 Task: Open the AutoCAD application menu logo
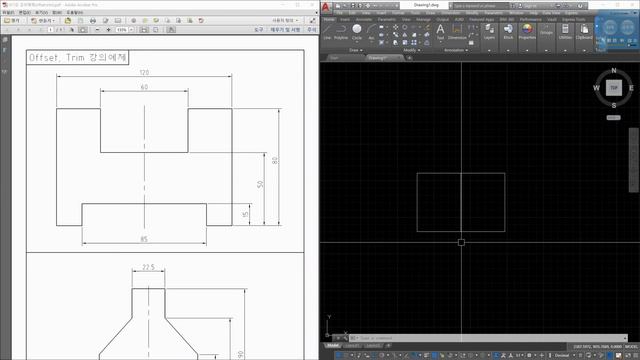point(326,7)
